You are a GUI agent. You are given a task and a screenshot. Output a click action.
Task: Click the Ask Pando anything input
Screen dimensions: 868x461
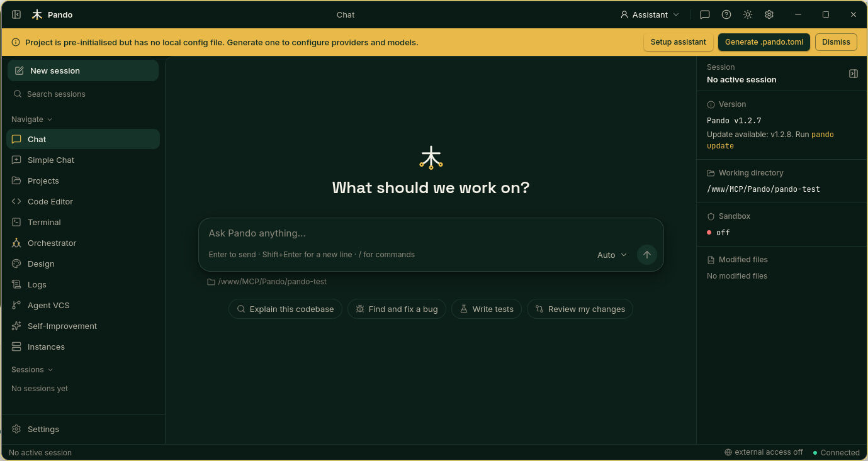click(x=431, y=233)
